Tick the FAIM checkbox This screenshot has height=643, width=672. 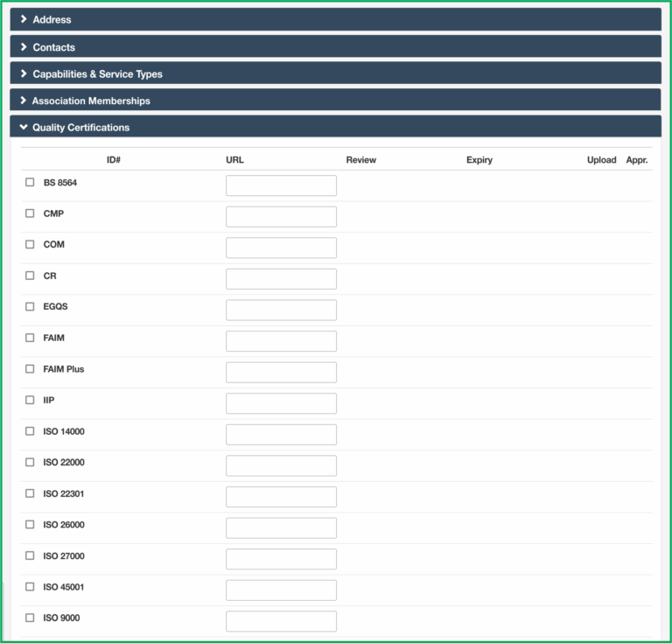pyautogui.click(x=30, y=338)
